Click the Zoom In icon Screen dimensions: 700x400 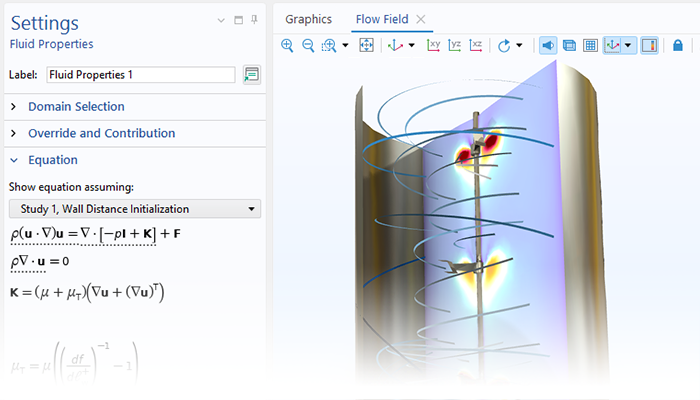(x=287, y=45)
